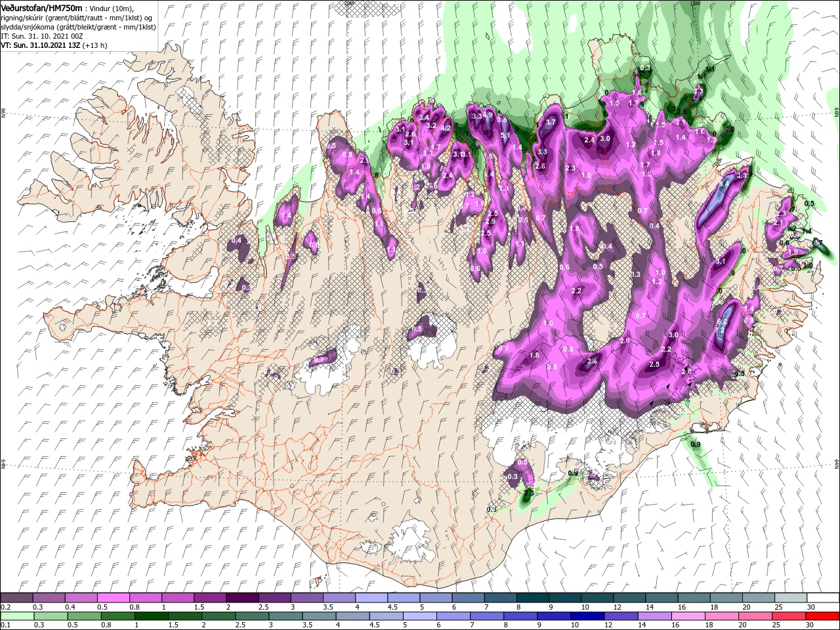This screenshot has width=840, height=630.
Task: Click the Veðurstofan/HM750m title text
Action: (42, 7)
